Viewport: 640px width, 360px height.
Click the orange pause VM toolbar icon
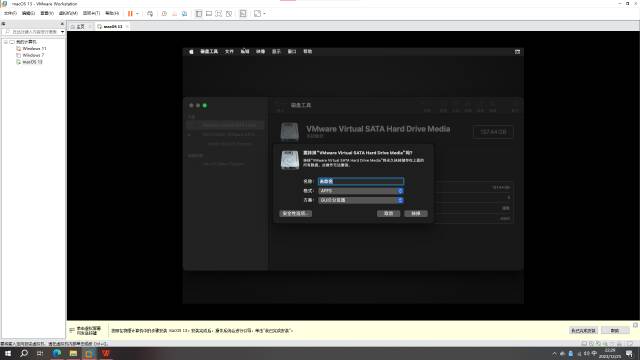(130, 13)
